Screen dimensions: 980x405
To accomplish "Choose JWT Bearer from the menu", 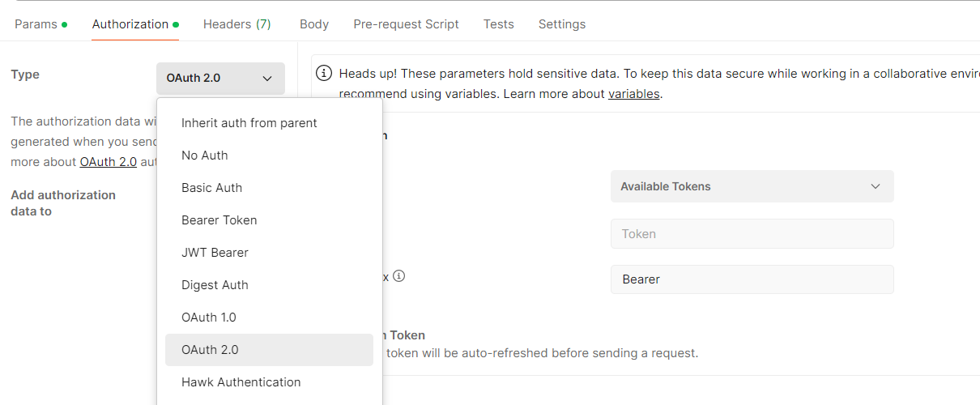I will click(x=215, y=253).
